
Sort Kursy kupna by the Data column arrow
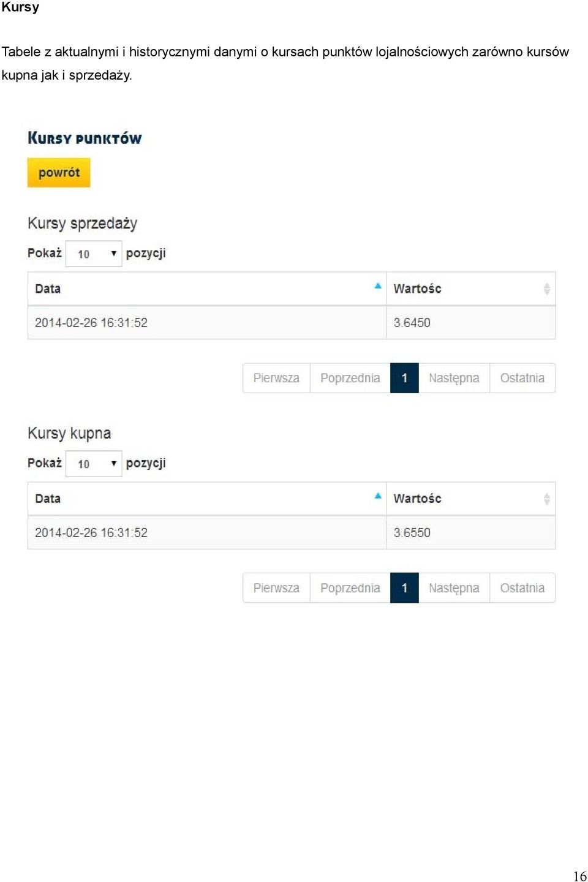click(378, 496)
